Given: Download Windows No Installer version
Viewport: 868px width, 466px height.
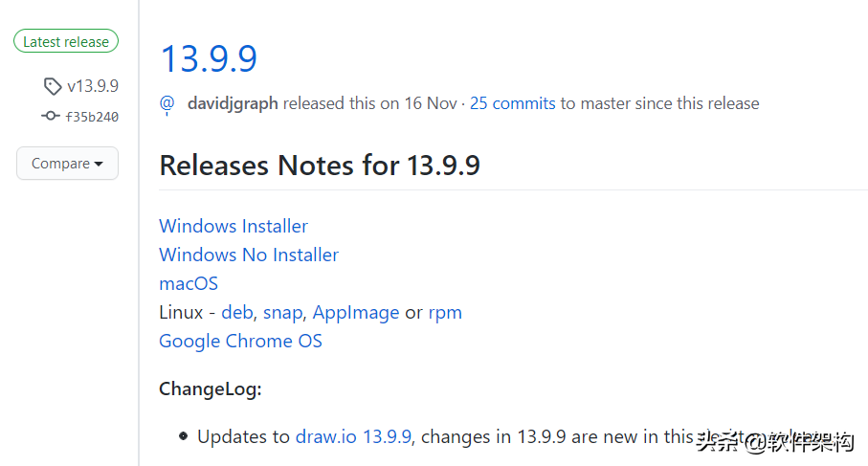Looking at the screenshot, I should pyautogui.click(x=249, y=255).
